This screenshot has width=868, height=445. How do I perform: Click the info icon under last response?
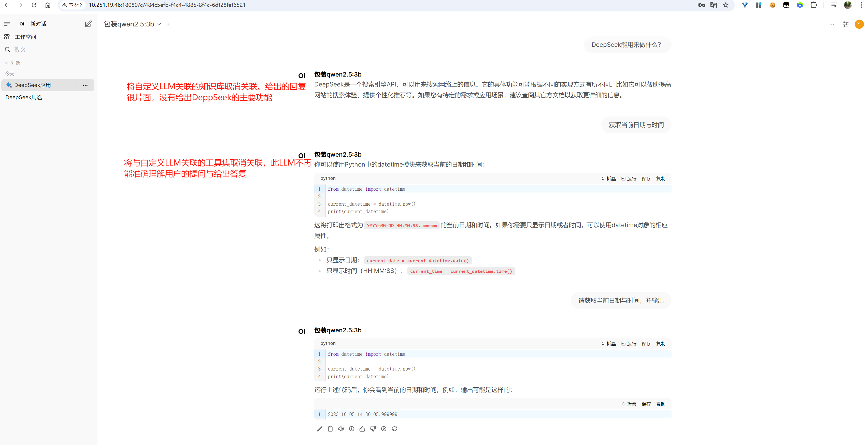point(351,428)
